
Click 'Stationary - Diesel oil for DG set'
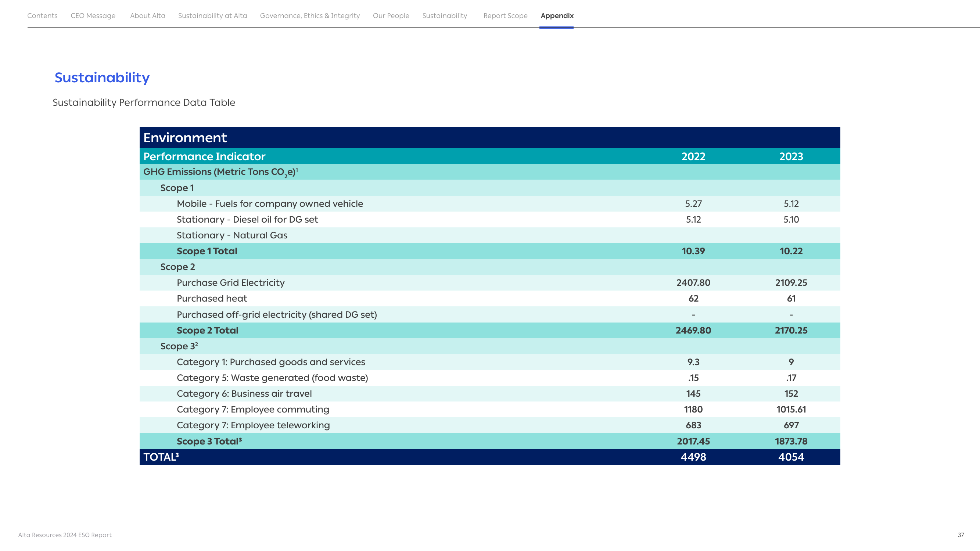point(247,219)
